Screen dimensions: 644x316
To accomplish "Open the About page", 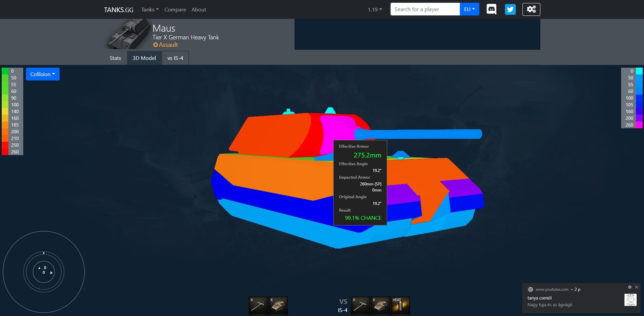I will (199, 9).
